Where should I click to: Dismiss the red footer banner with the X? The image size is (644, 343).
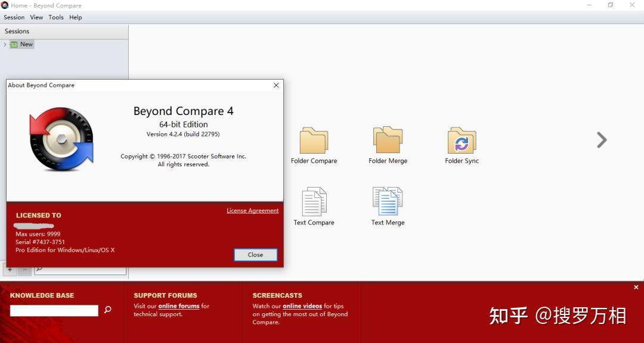(x=636, y=287)
